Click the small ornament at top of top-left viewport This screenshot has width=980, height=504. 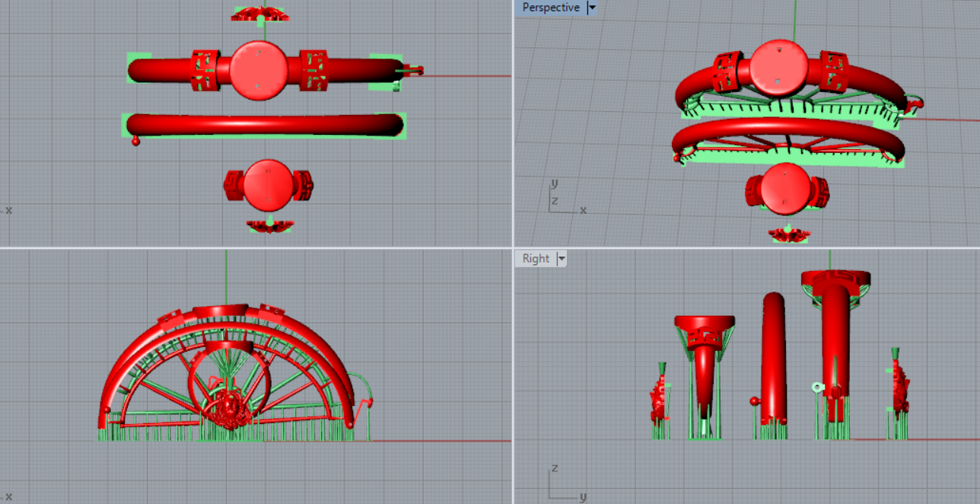coord(259,14)
